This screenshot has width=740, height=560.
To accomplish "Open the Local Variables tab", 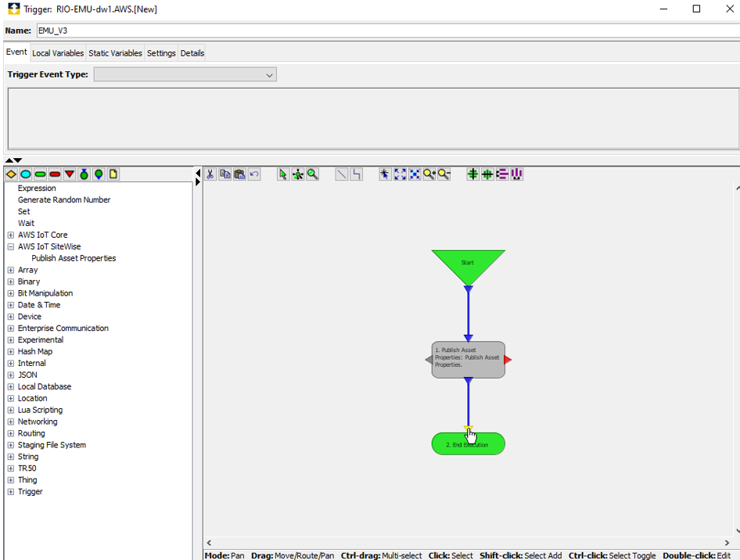I will point(58,53).
